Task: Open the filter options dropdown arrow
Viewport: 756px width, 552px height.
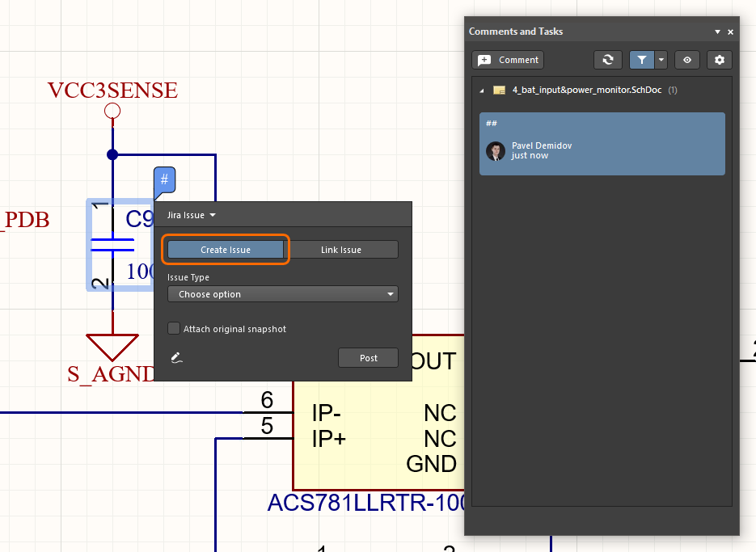Action: [661, 60]
